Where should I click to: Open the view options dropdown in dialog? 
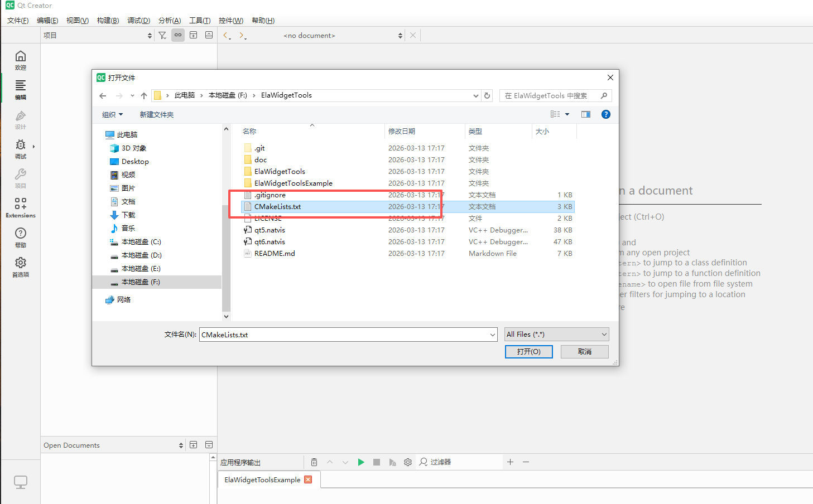[567, 114]
